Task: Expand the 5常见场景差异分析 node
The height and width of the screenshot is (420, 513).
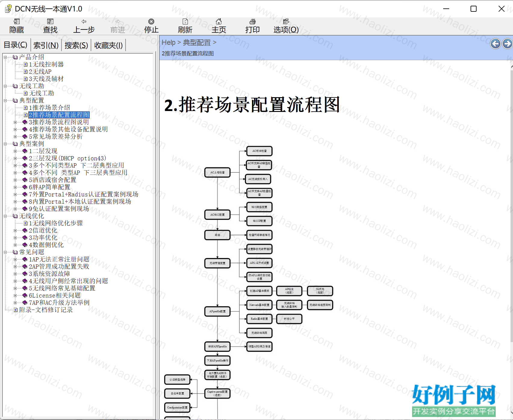Action: [x=15, y=137]
